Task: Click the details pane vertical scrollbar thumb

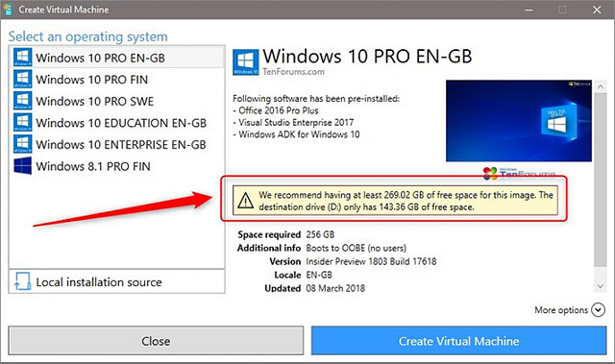Action: (600, 180)
